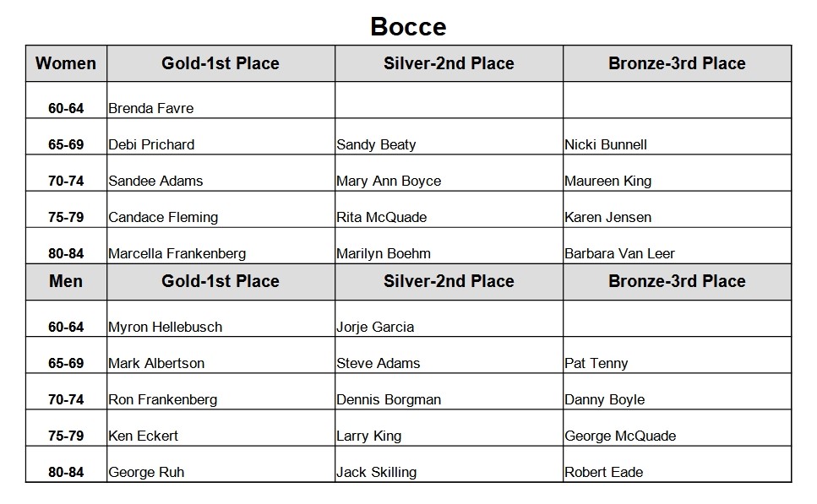Click the Marcella Frankenberg cell
Screen dimensions: 817x504
[x=221, y=246]
